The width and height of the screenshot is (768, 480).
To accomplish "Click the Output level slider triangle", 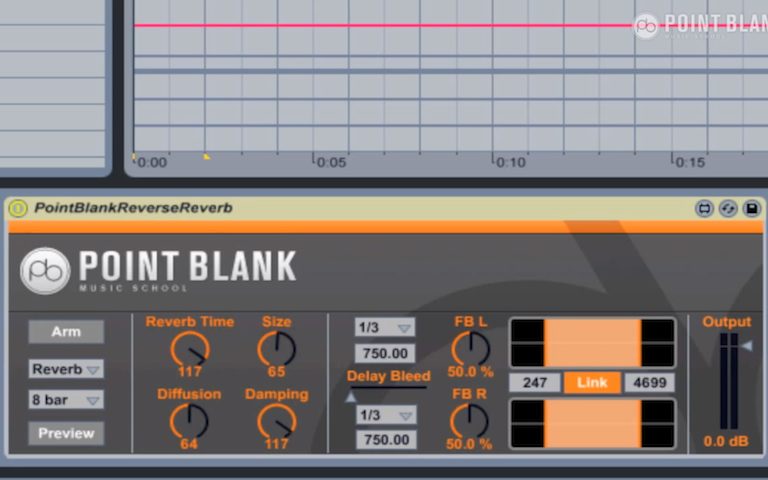I will (747, 346).
